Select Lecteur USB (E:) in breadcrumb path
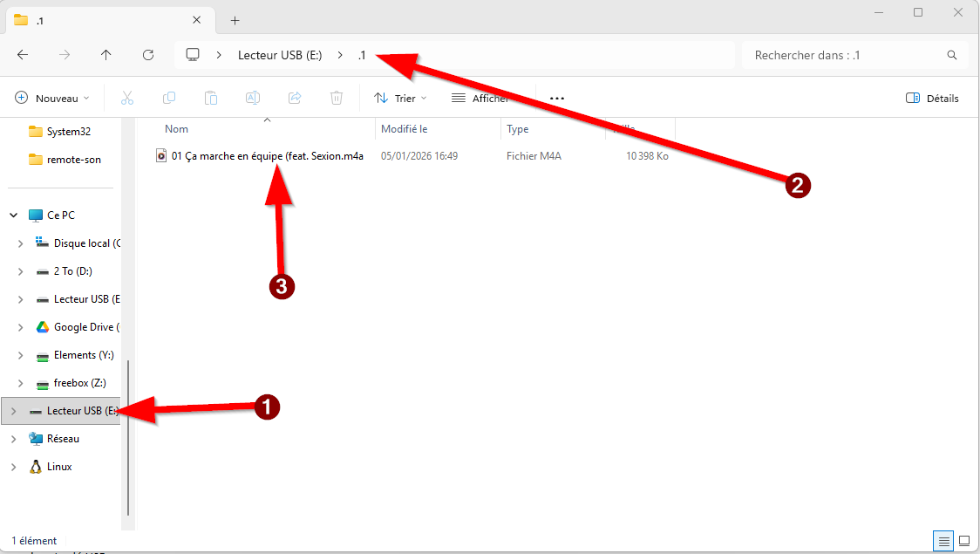 click(x=279, y=55)
